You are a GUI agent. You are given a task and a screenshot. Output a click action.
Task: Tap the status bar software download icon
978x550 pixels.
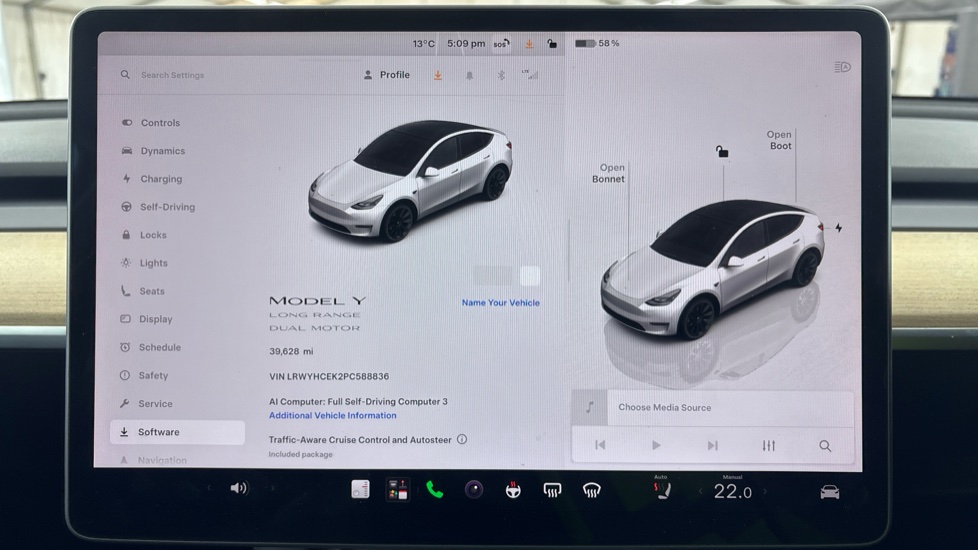[x=529, y=44]
